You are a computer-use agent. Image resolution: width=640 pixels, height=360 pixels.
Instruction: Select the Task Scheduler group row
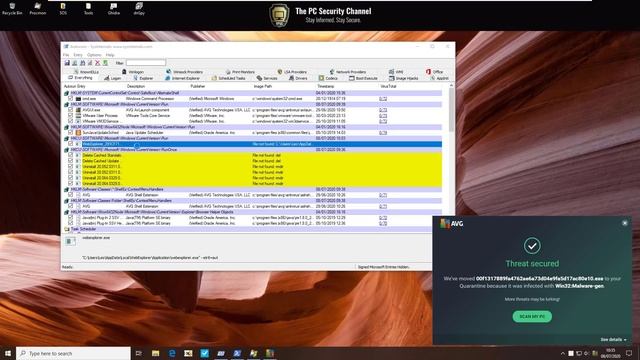pyautogui.click(x=252, y=229)
